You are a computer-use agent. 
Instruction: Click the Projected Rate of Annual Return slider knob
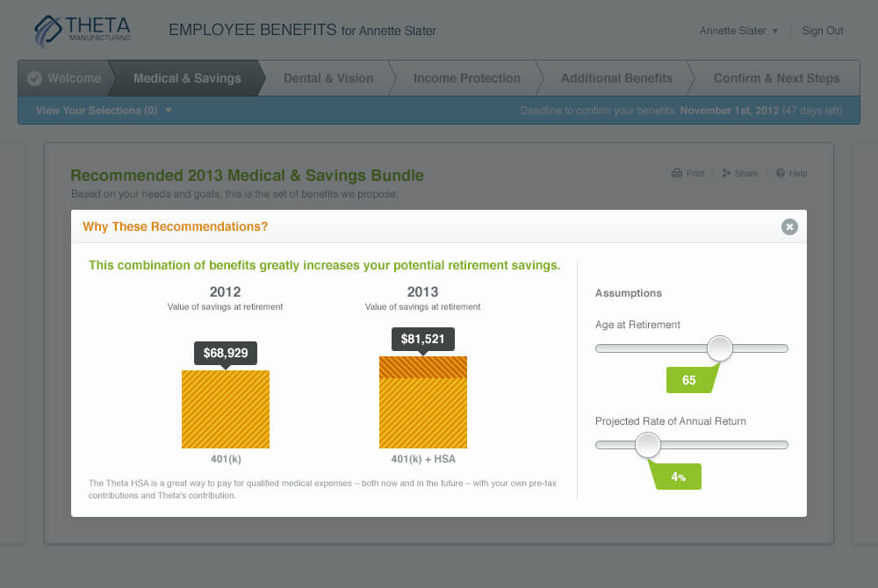coord(647,445)
